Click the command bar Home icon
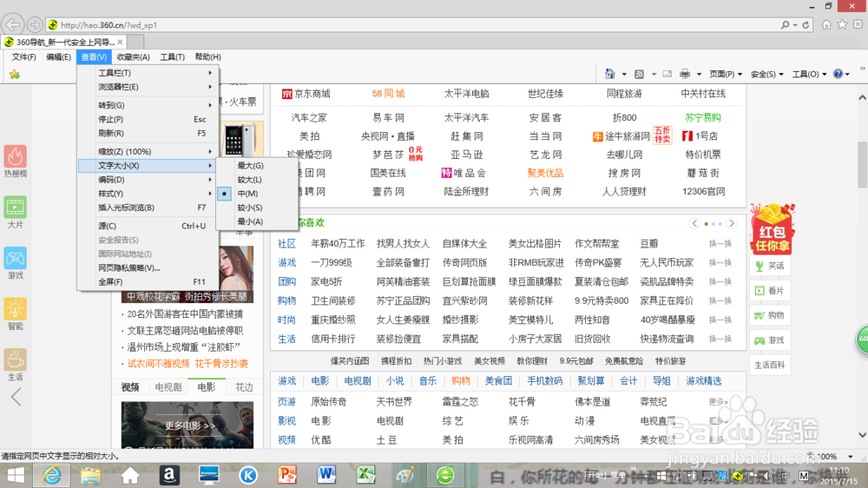 610,74
